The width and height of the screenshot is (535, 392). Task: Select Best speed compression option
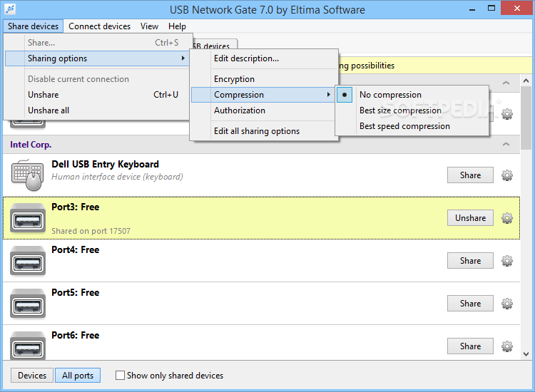pyautogui.click(x=412, y=126)
